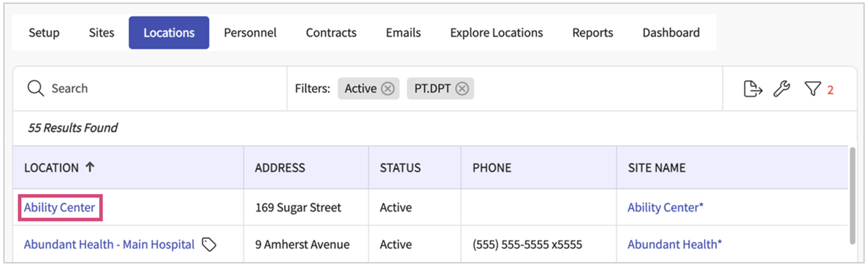Go to the Personnel tab
868x267 pixels.
click(x=250, y=33)
